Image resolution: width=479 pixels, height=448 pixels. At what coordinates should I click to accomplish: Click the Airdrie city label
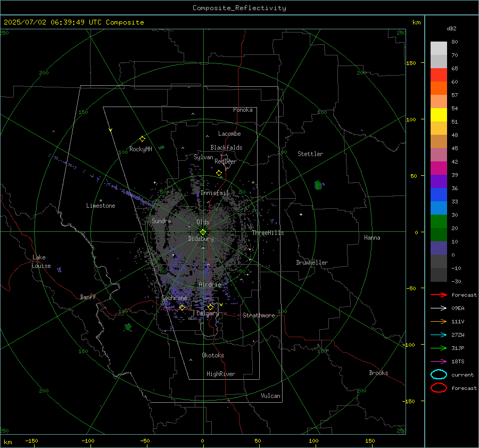(210, 284)
